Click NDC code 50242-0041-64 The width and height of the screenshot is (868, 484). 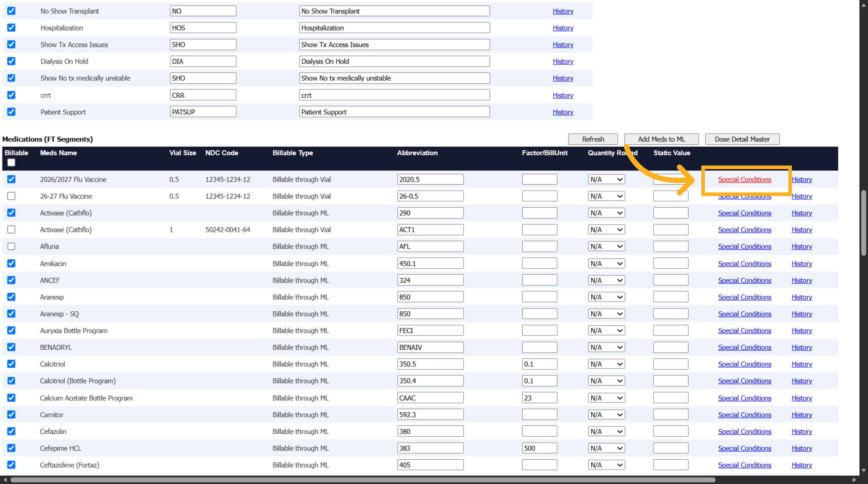[x=228, y=230]
